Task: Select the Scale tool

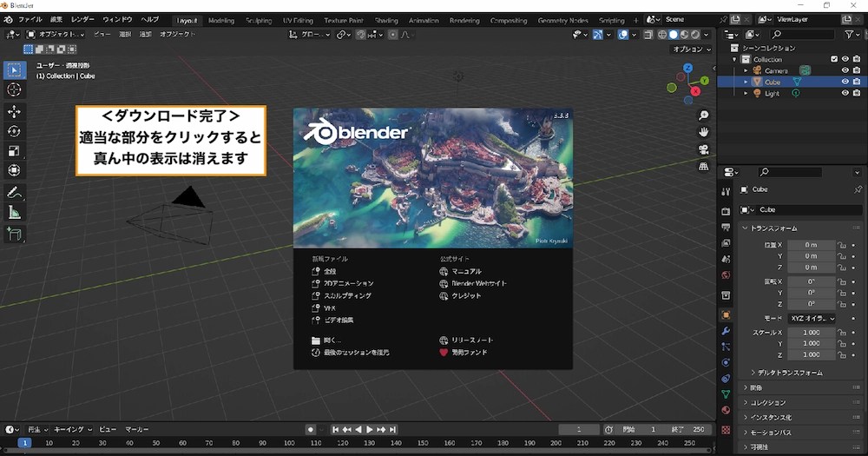Action: coord(15,151)
